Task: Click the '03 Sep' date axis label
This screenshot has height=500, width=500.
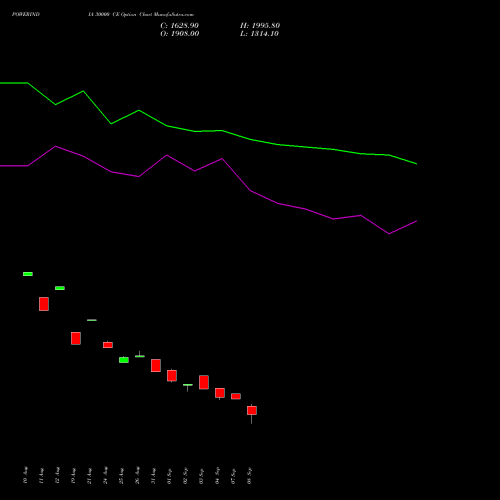Action: pos(201,475)
